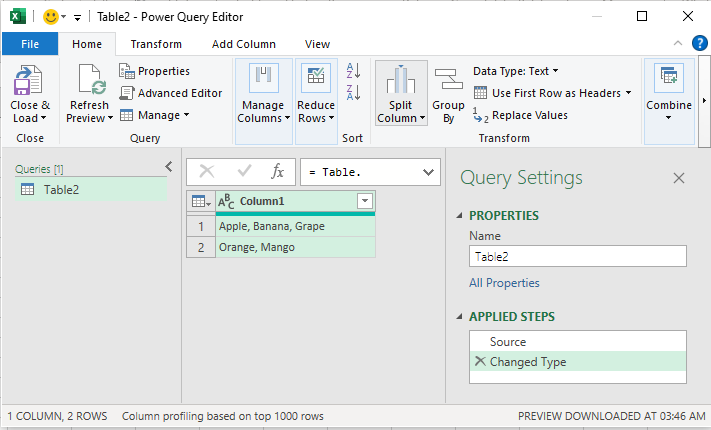Screen dimensions: 711x430
Task: Click Use First Row as Headers
Action: coord(547,93)
